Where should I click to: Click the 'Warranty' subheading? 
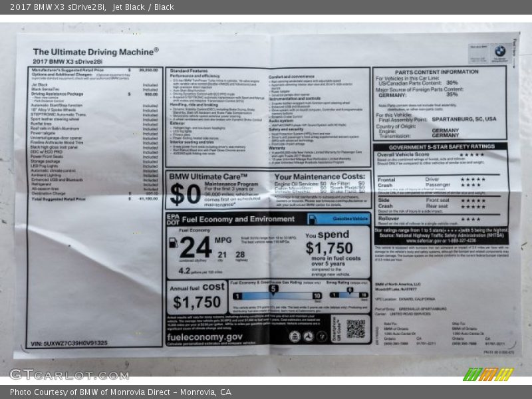click(277, 148)
